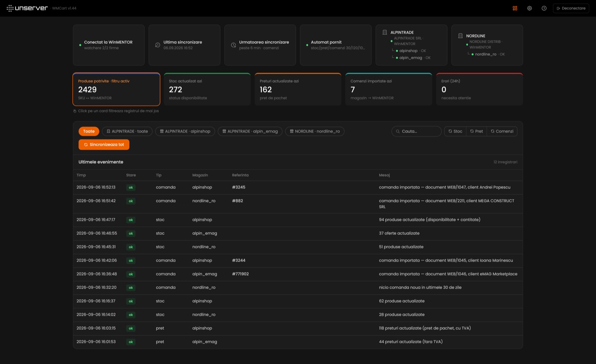Viewport: 596px width, 364px height.
Task: Click the Ultimele evenimente heading
Action: [101, 162]
